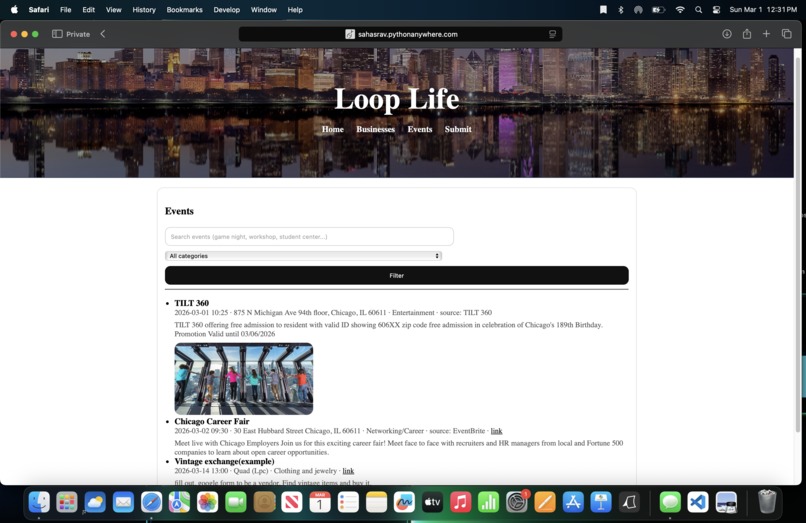Launch Music app from the Dock

(461, 502)
